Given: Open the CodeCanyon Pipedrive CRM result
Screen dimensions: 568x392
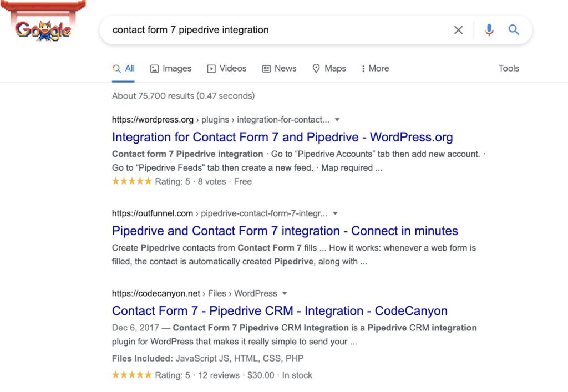Looking at the screenshot, I should click(x=280, y=310).
